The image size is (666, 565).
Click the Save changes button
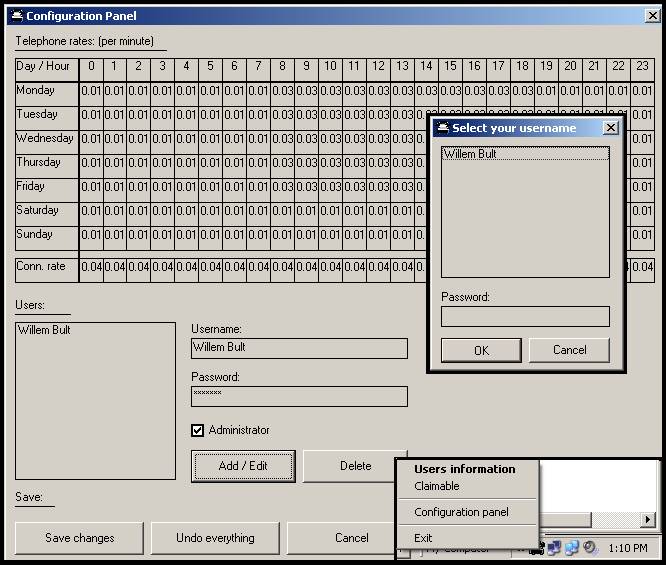(80, 538)
